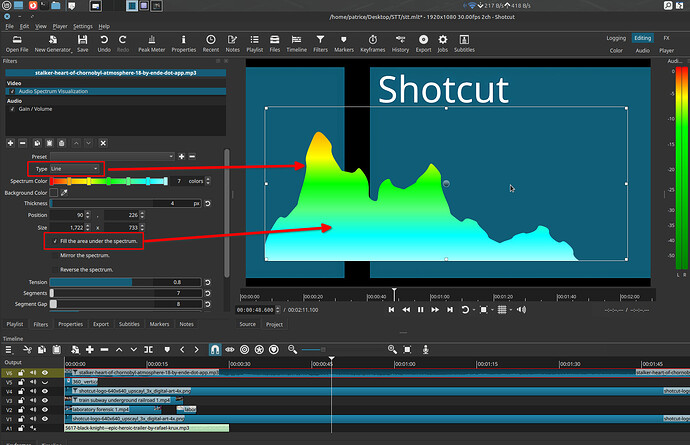Screen dimensions: 690x445
Task: Click the Project tab below the preview
Action: click(274, 324)
